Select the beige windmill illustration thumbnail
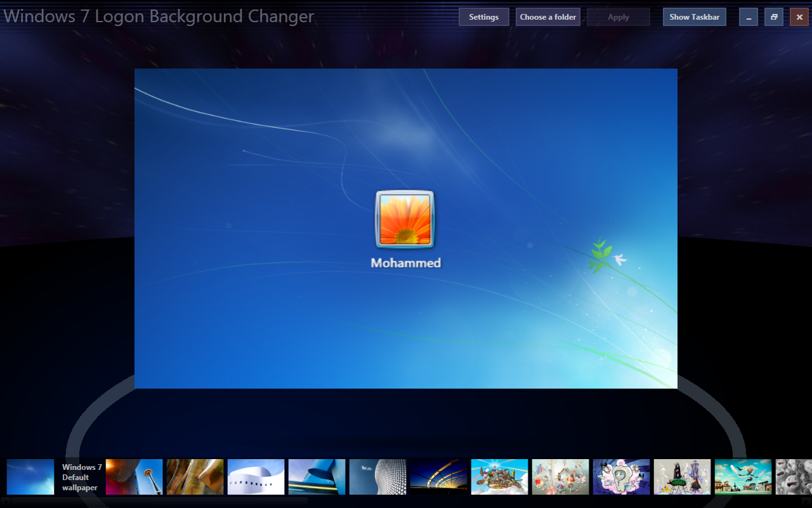This screenshot has height=508, width=812. point(683,477)
